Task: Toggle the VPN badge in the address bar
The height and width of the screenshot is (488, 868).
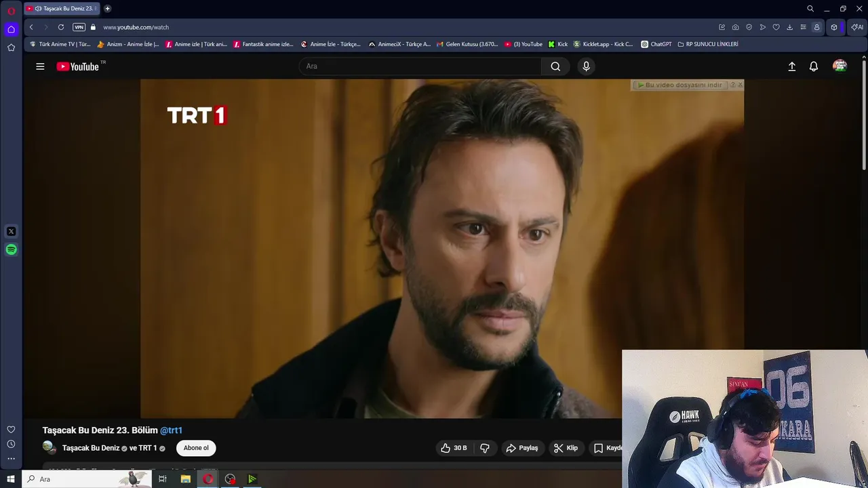Action: [x=79, y=27]
